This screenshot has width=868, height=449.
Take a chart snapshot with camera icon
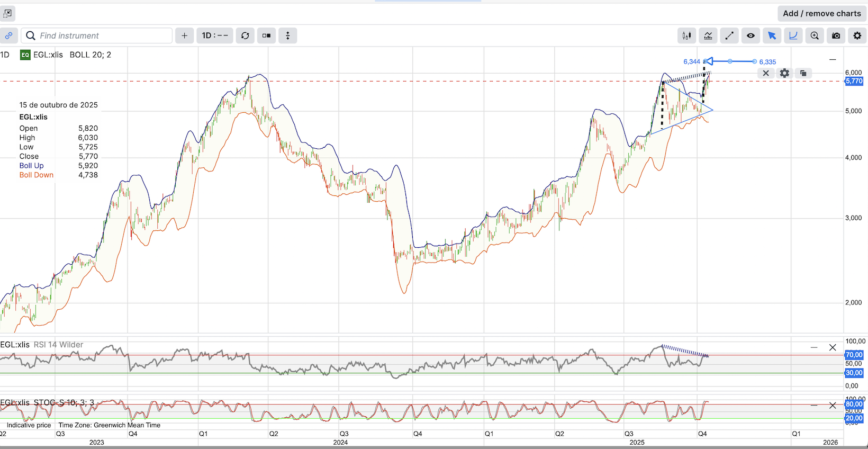click(x=836, y=35)
